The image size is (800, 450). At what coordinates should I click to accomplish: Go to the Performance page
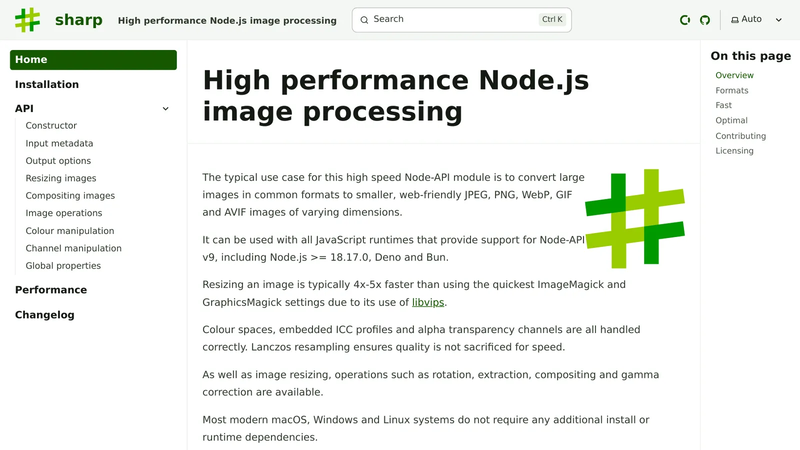click(51, 290)
